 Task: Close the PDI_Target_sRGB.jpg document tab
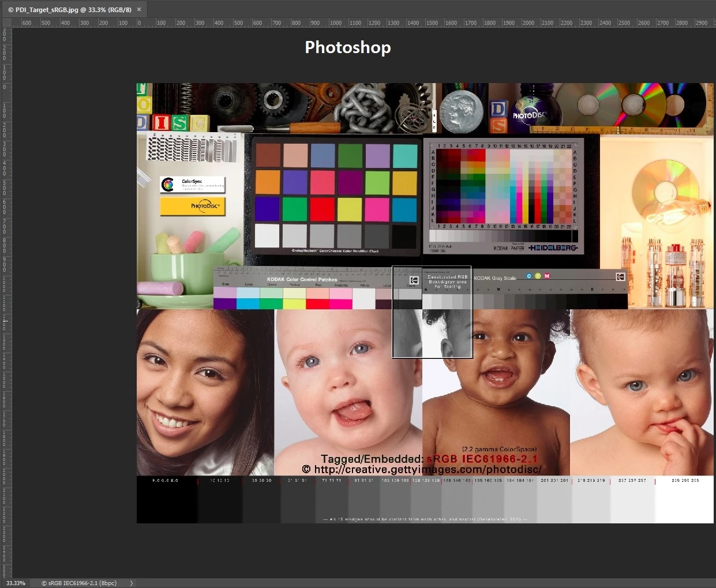coord(139,9)
